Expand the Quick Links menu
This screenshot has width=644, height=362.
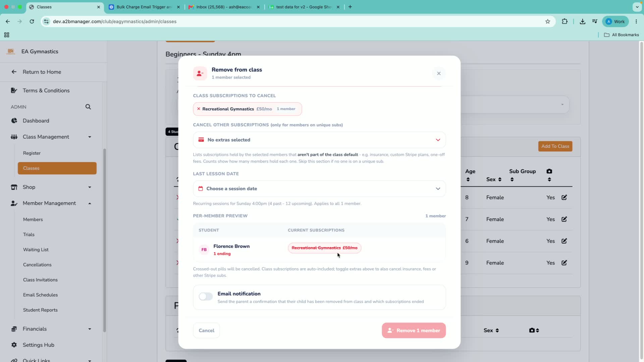[x=90, y=360]
